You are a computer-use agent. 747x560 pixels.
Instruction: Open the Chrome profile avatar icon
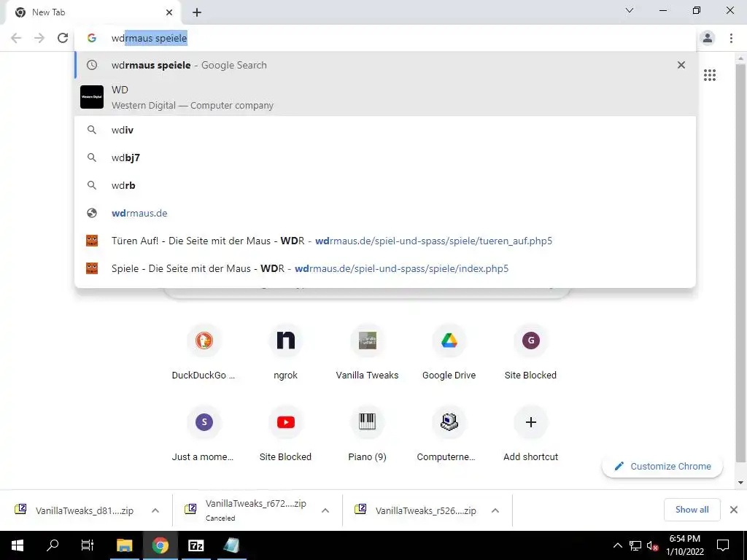708,38
